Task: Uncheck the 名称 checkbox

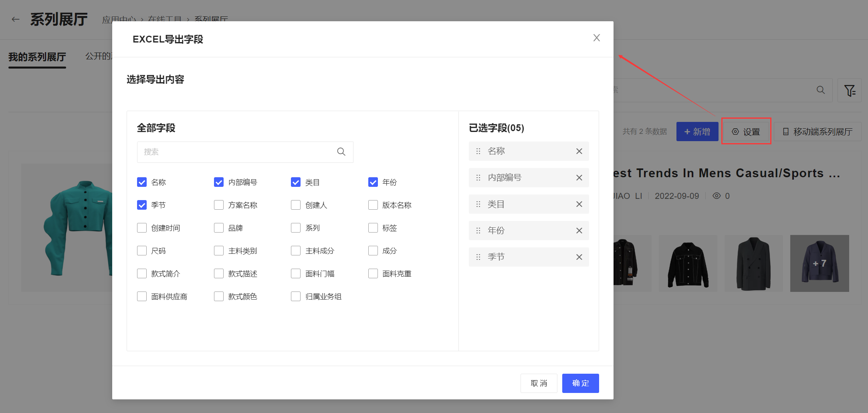Action: coord(142,182)
